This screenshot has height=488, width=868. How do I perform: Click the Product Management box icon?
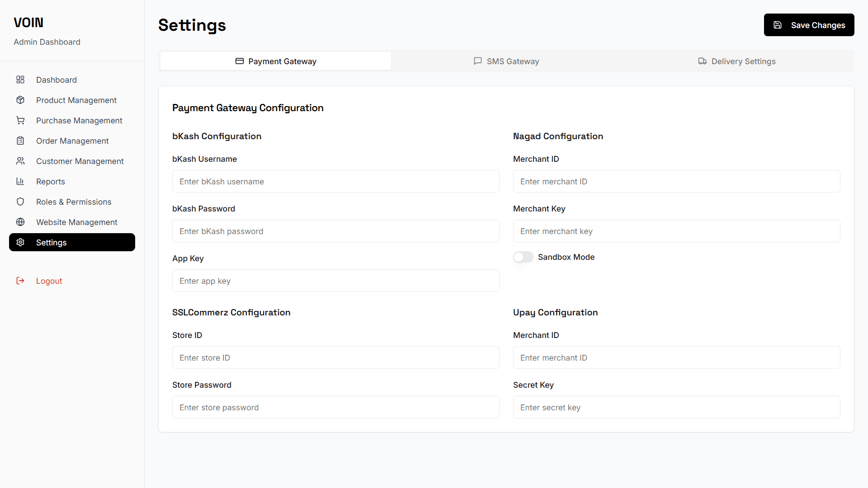coord(20,100)
